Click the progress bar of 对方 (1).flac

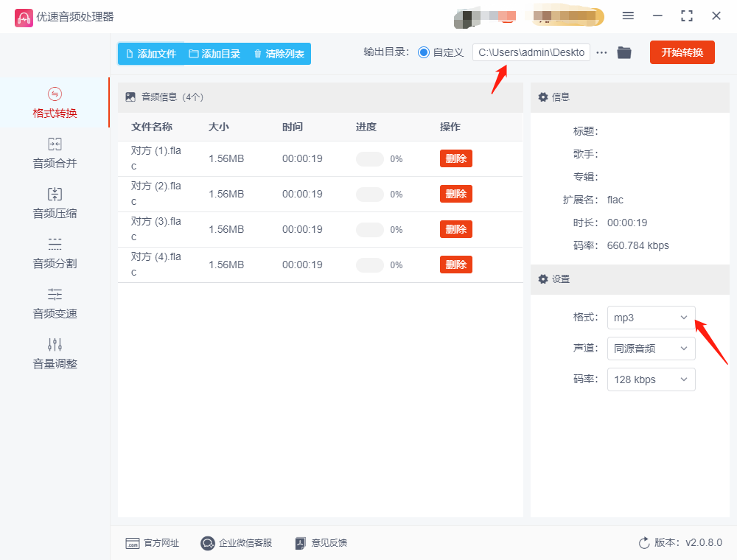[369, 158]
